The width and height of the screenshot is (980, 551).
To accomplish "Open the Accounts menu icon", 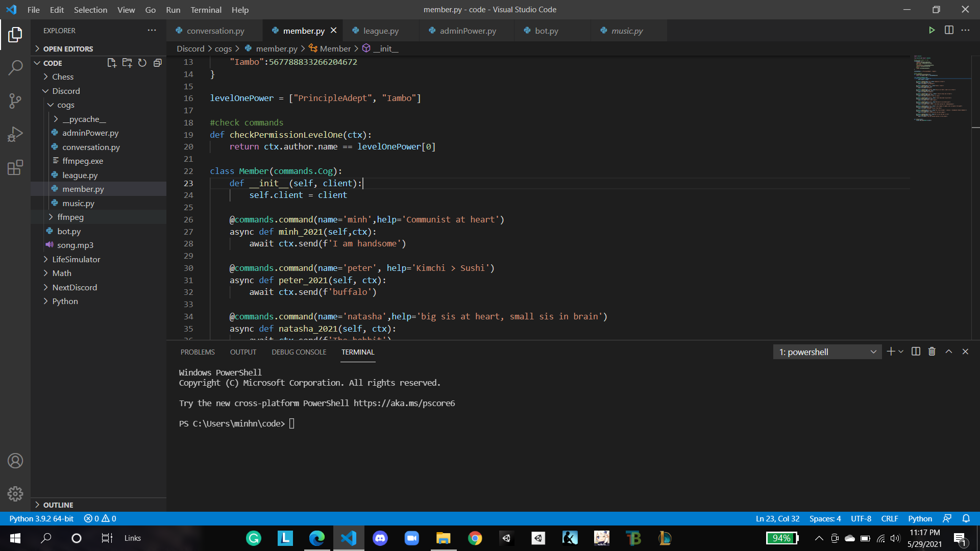I will pyautogui.click(x=15, y=461).
